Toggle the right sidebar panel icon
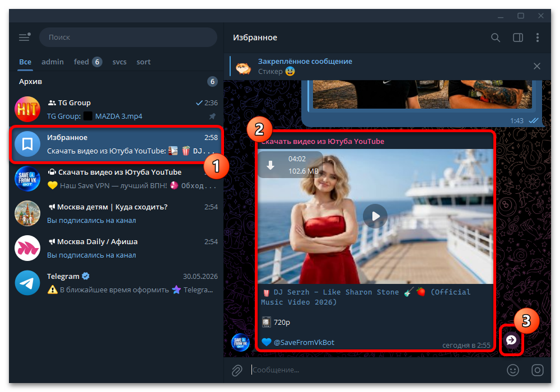Viewport: 560px width, 392px height. [x=518, y=38]
